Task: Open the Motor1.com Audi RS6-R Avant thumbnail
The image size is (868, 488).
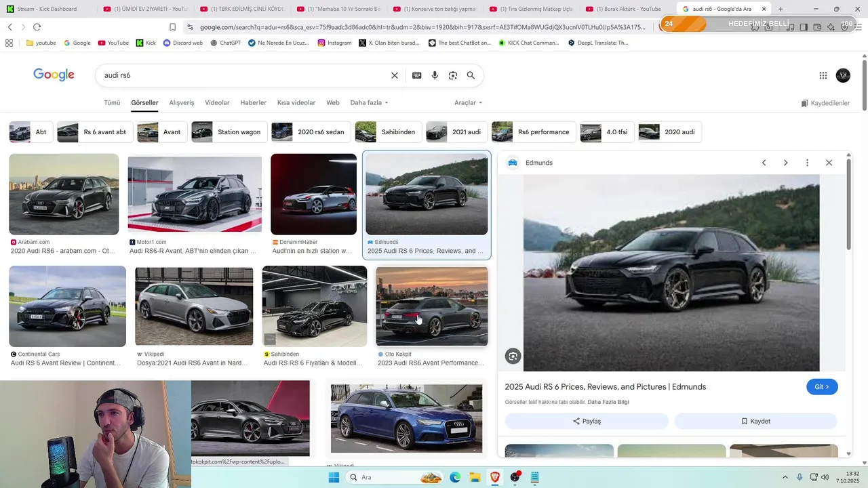Action: [195, 195]
